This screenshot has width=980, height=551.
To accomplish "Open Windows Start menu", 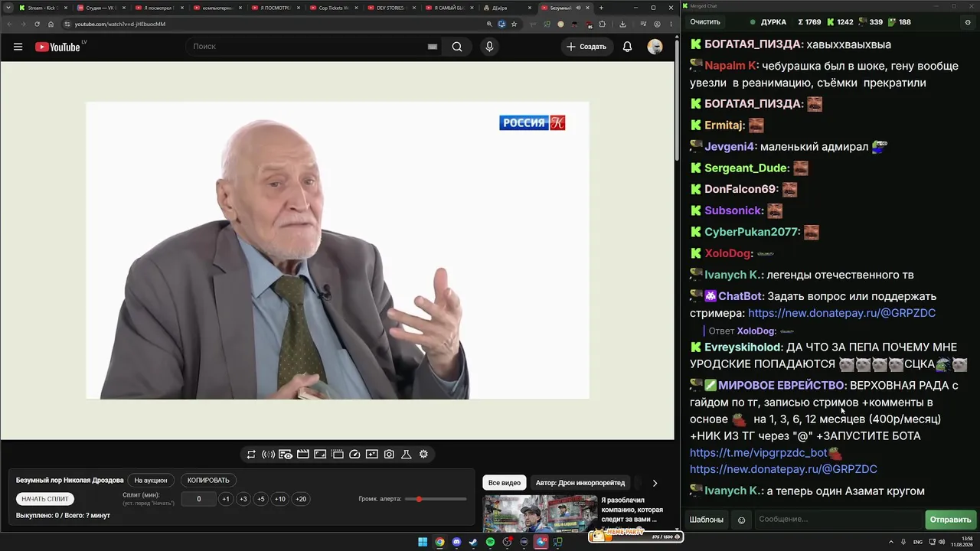I will (x=423, y=543).
